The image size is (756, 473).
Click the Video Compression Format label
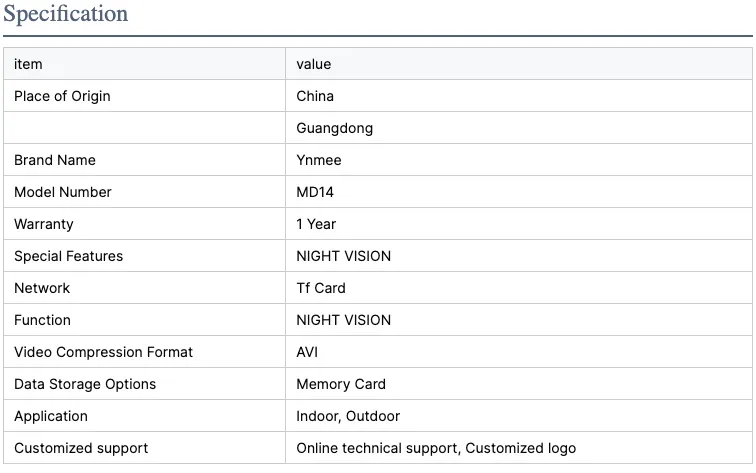[x=103, y=352]
